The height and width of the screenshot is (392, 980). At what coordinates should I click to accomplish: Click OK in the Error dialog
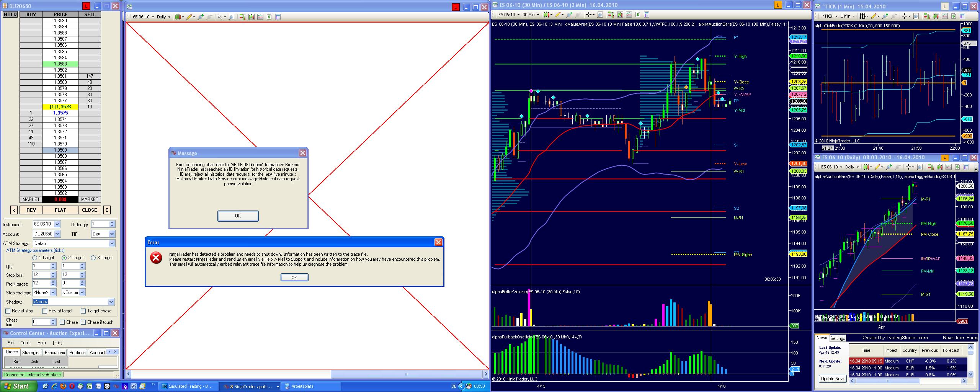click(294, 278)
